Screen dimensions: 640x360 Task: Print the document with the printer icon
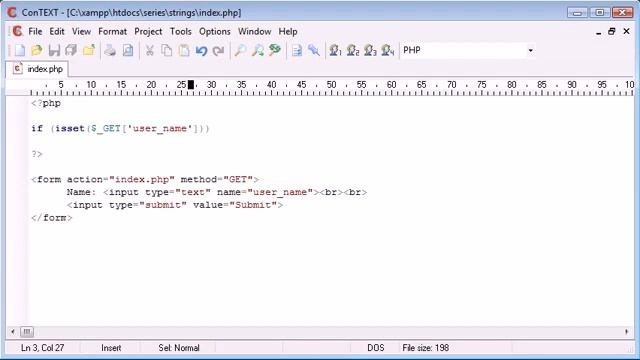(110, 51)
